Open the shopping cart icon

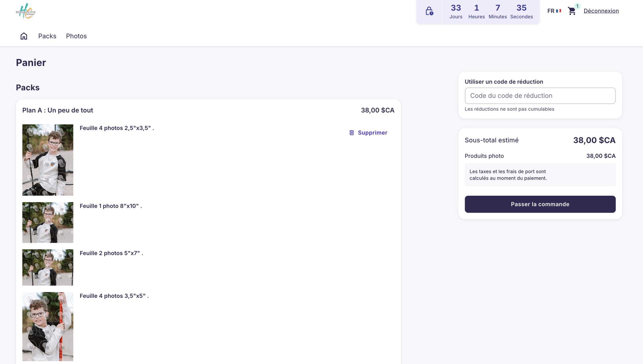pyautogui.click(x=571, y=11)
